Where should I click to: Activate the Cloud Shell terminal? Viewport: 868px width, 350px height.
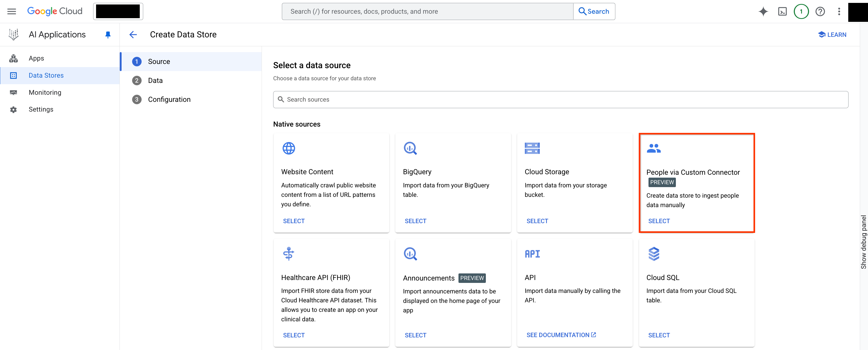coord(782,11)
